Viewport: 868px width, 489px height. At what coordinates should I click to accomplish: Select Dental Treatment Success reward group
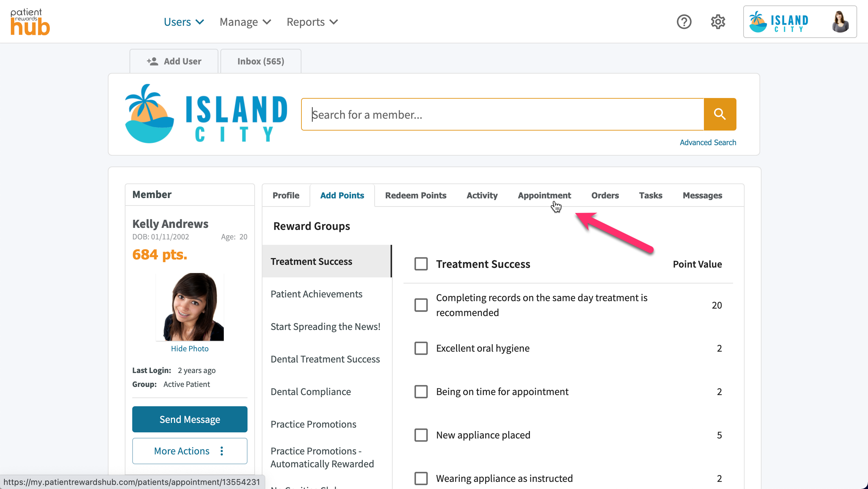tap(327, 359)
